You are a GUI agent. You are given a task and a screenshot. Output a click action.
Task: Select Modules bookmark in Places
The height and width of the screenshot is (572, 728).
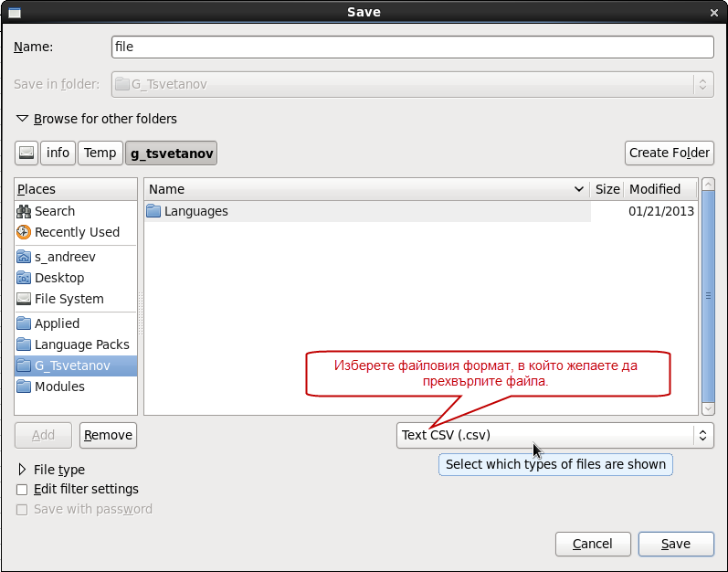click(x=59, y=387)
